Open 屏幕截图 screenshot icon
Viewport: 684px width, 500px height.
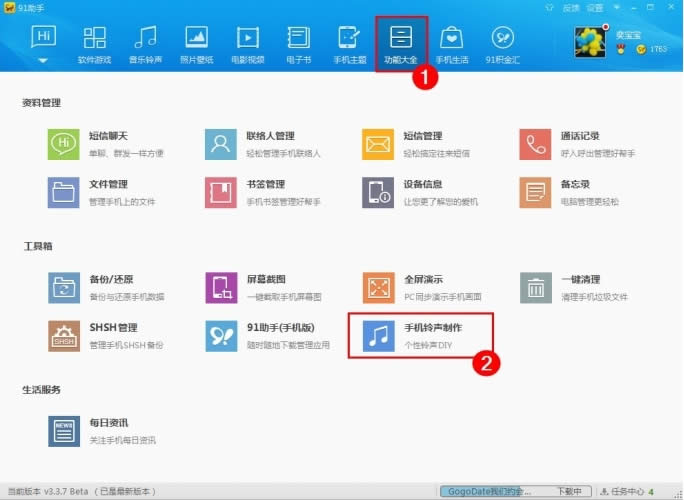click(221, 288)
